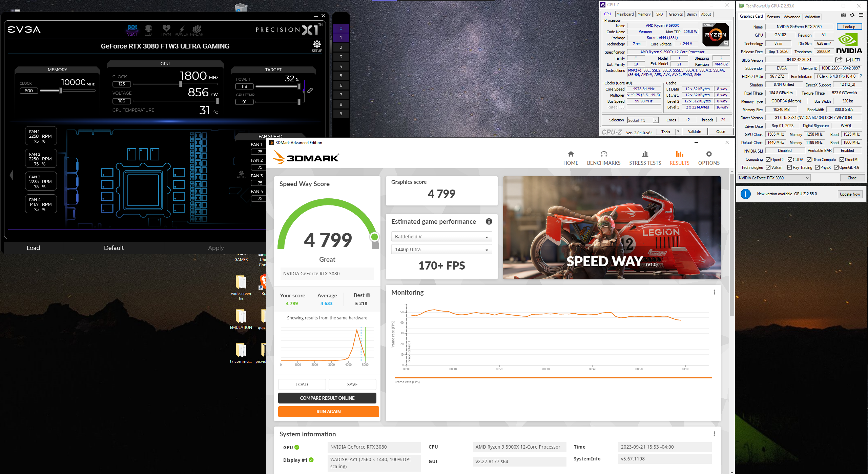Click Default button in Precision X1
This screenshot has width=868, height=474.
click(114, 248)
